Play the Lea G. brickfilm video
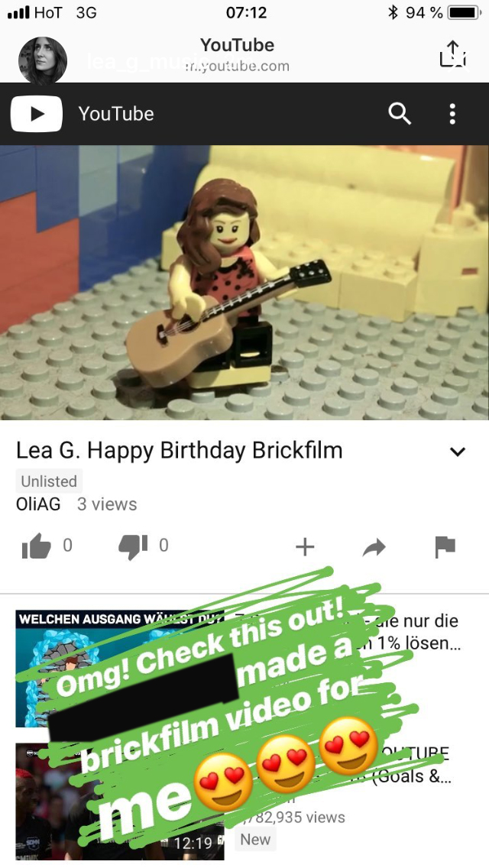Viewport: 489px width, 868px height. [244, 282]
